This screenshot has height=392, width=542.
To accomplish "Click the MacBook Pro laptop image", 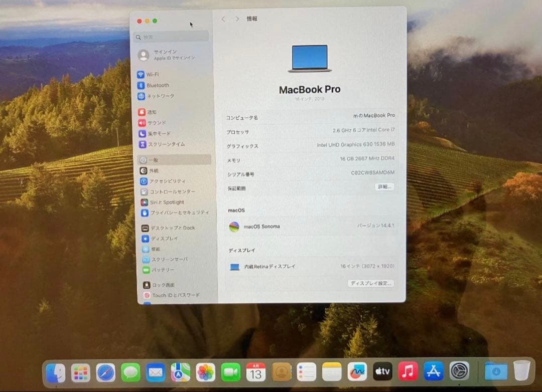I will (x=310, y=59).
